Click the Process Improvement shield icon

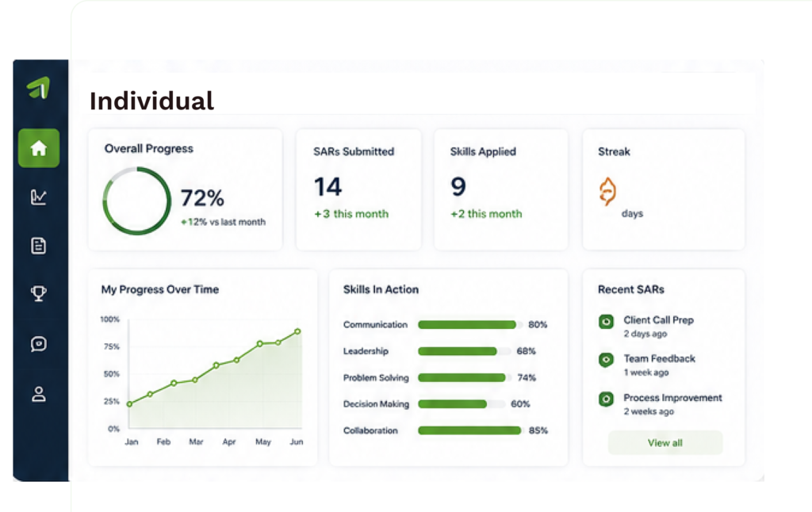click(x=606, y=399)
